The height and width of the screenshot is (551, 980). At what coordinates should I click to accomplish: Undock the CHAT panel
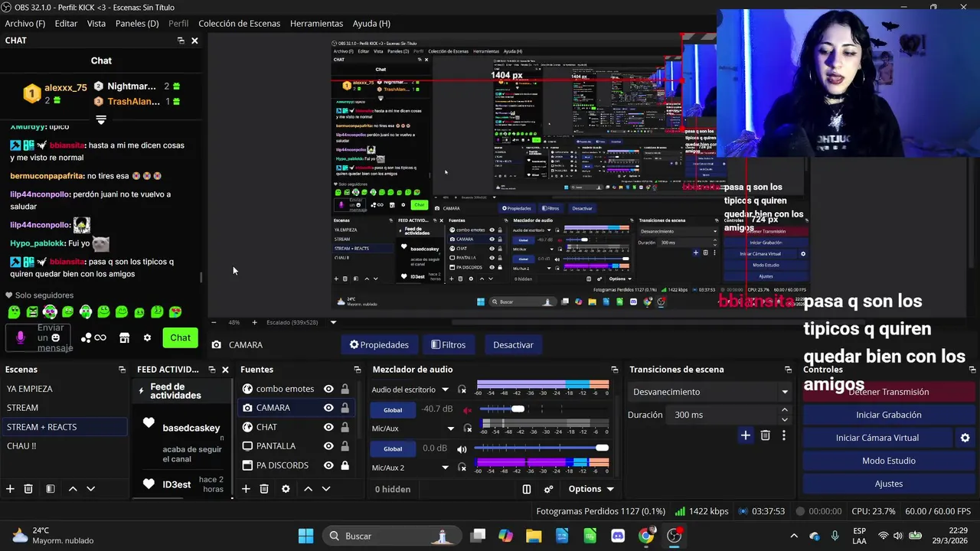click(181, 41)
